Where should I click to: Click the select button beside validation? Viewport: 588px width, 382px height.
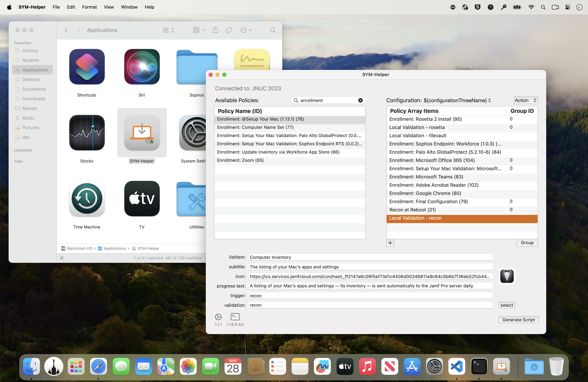click(507, 305)
